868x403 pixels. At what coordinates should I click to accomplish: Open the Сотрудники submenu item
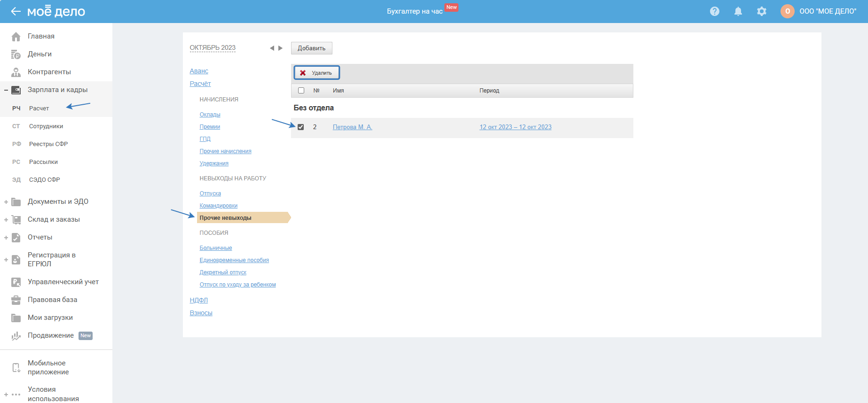click(x=46, y=126)
